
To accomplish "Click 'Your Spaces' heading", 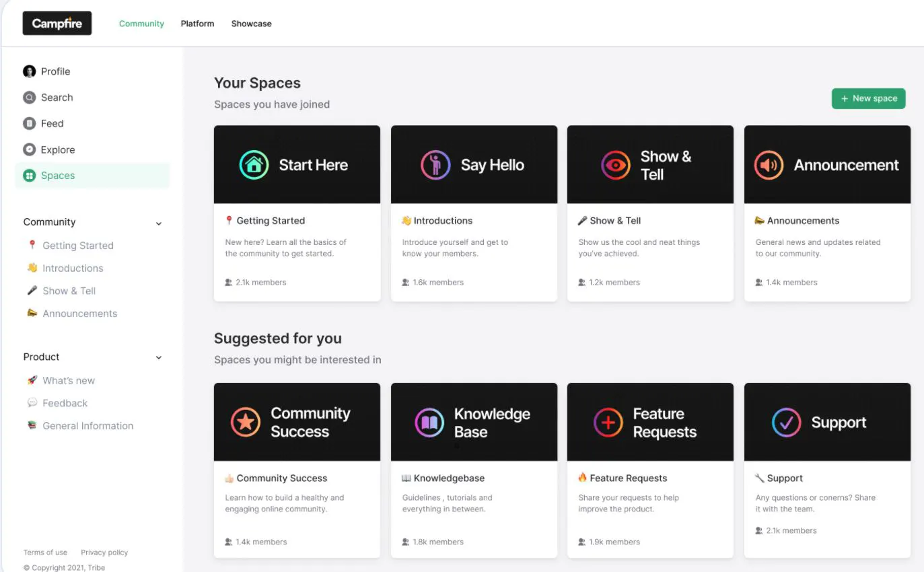I will (x=257, y=83).
